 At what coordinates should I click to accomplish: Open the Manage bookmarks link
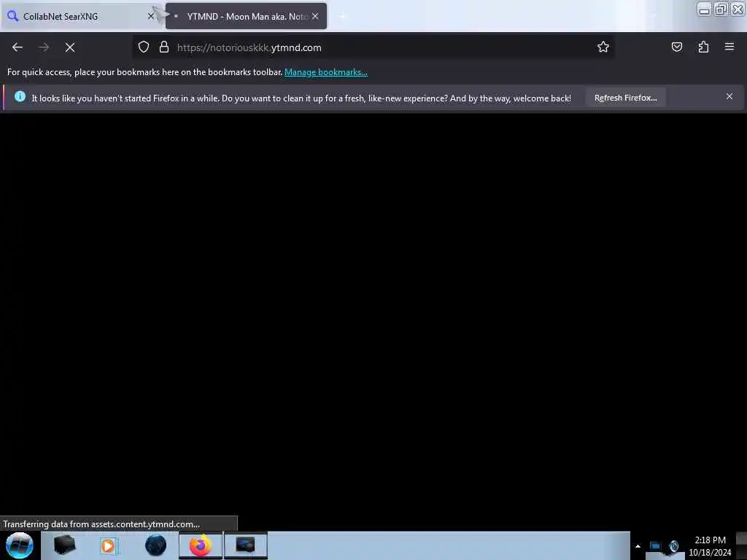326,72
